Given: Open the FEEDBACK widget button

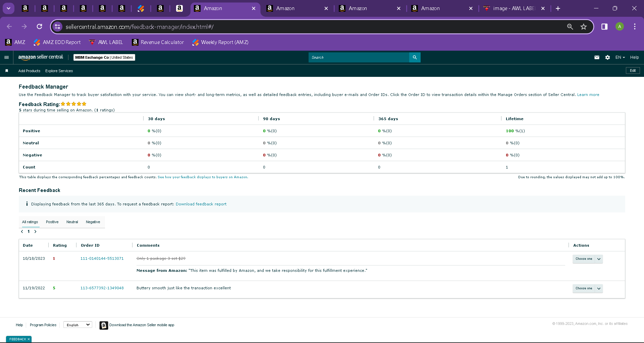Looking at the screenshot, I should [x=17, y=339].
